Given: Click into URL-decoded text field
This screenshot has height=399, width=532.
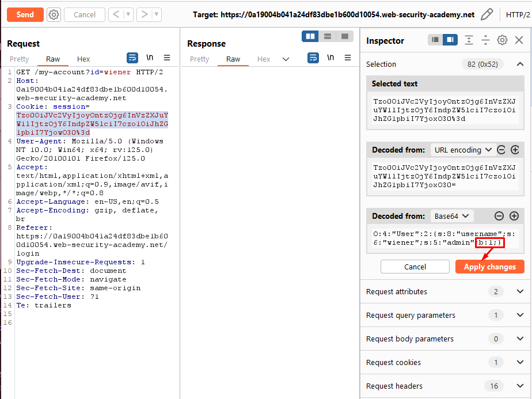Looking at the screenshot, I should pyautogui.click(x=445, y=176).
